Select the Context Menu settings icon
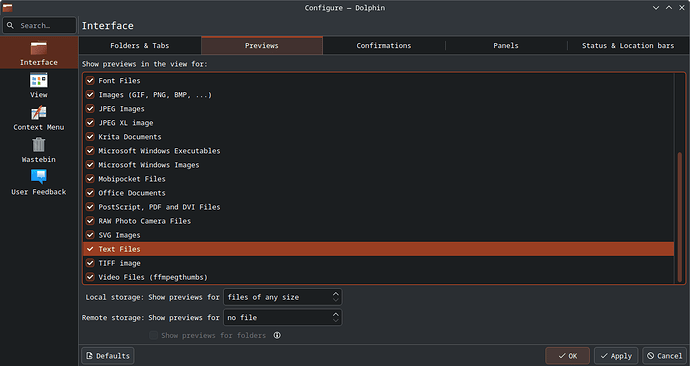This screenshot has width=690, height=366. pos(39,113)
